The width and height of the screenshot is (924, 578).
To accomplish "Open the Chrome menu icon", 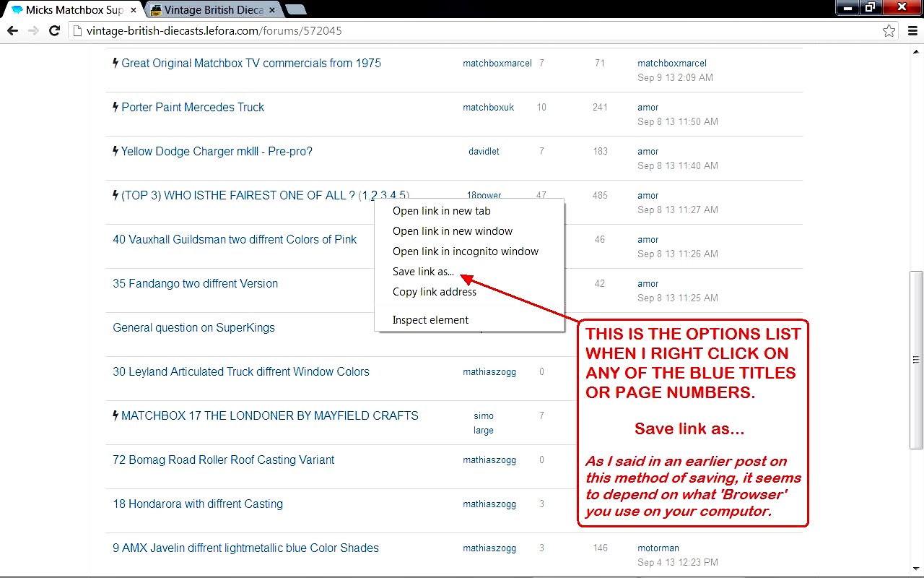I will tap(912, 31).
